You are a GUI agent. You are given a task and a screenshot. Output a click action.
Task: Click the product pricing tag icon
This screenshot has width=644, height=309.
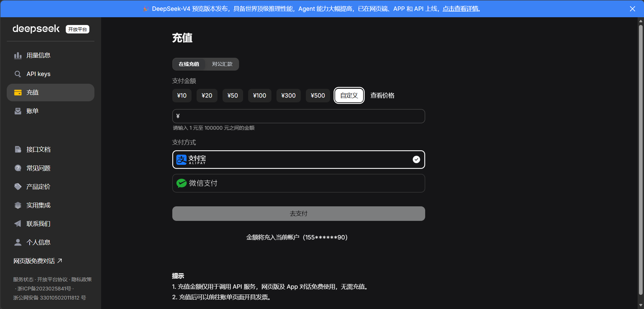18,186
